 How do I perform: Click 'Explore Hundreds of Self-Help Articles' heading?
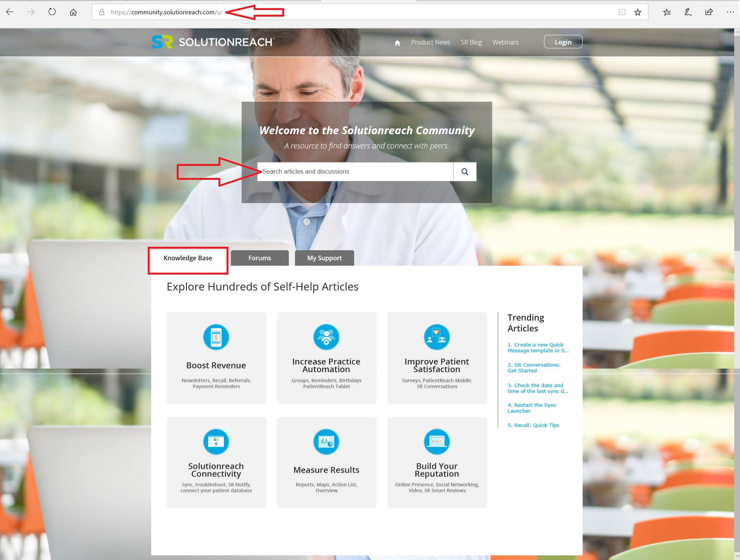pos(263,287)
